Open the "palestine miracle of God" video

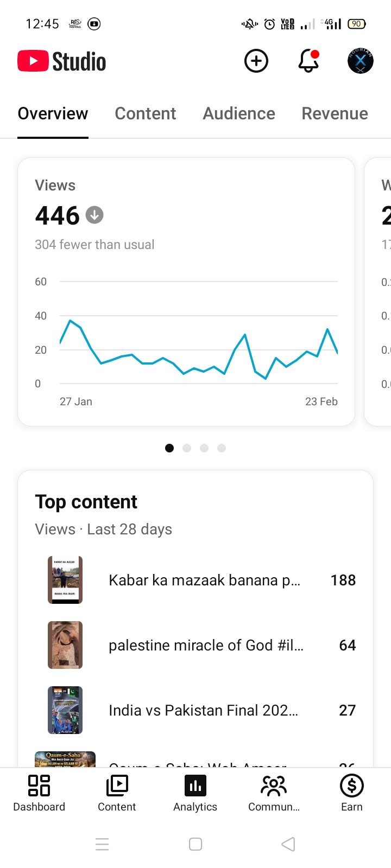206,645
